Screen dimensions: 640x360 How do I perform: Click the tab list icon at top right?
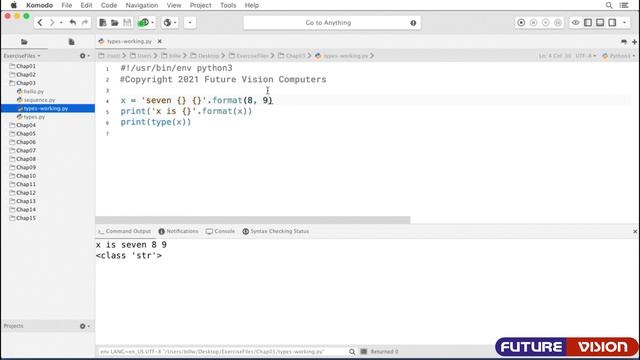(624, 42)
